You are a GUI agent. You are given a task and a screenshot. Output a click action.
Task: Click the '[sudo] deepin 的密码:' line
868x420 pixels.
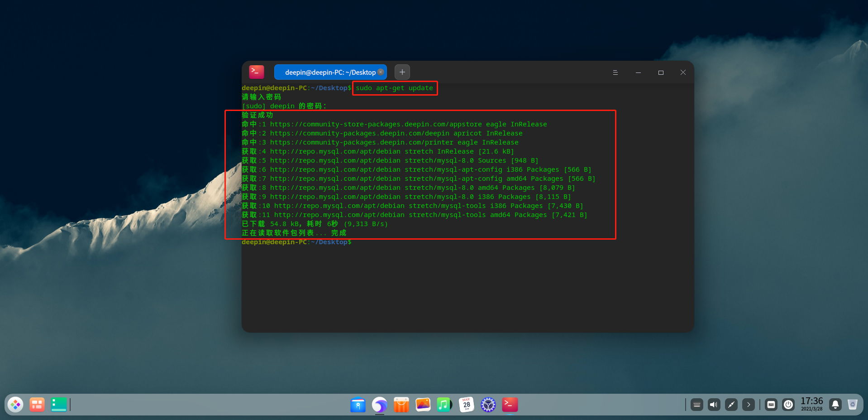(284, 106)
